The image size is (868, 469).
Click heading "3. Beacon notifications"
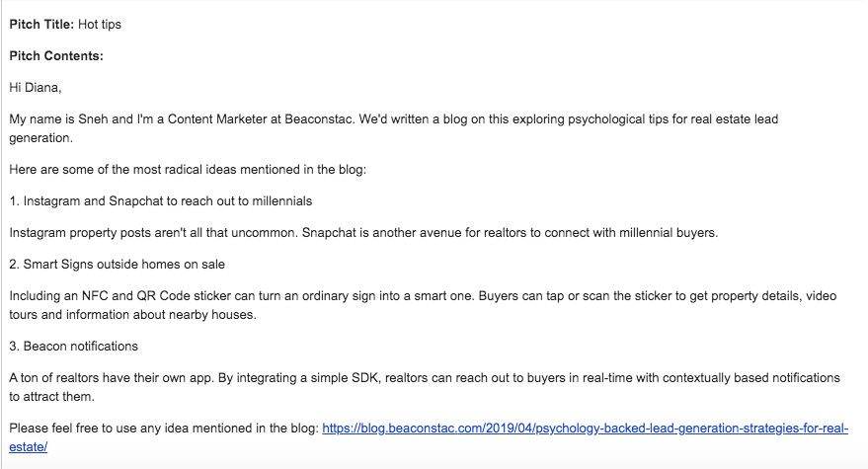74,347
